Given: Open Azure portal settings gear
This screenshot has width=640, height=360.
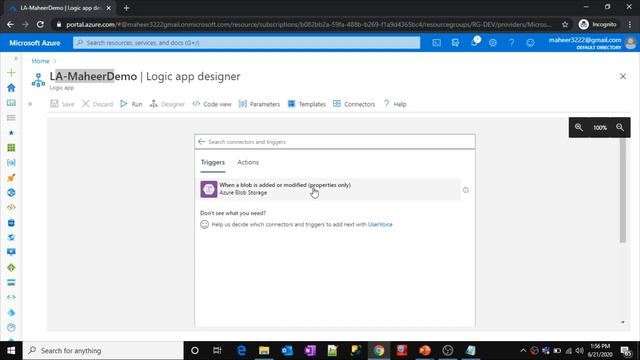Looking at the screenshot, I should tap(493, 42).
